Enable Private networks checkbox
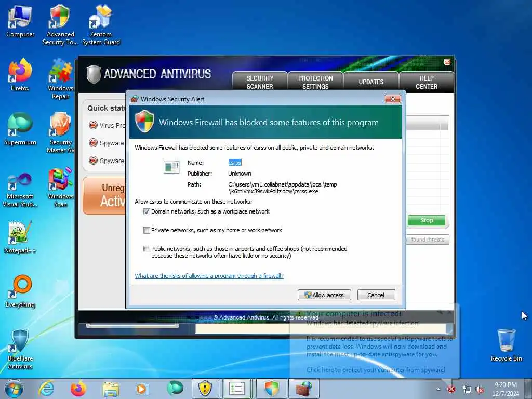Viewport: 532px width, 399px height. pos(147,230)
